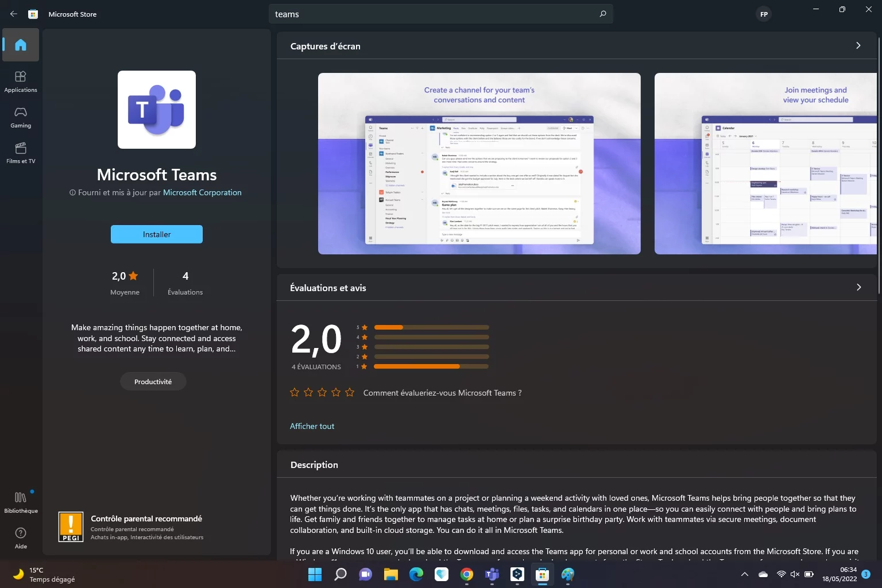Click the 4 ÉVALUATIONS label under score

pos(316,367)
